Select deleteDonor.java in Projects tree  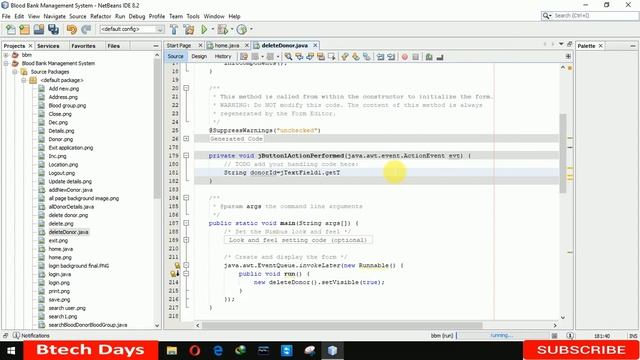click(x=68, y=232)
